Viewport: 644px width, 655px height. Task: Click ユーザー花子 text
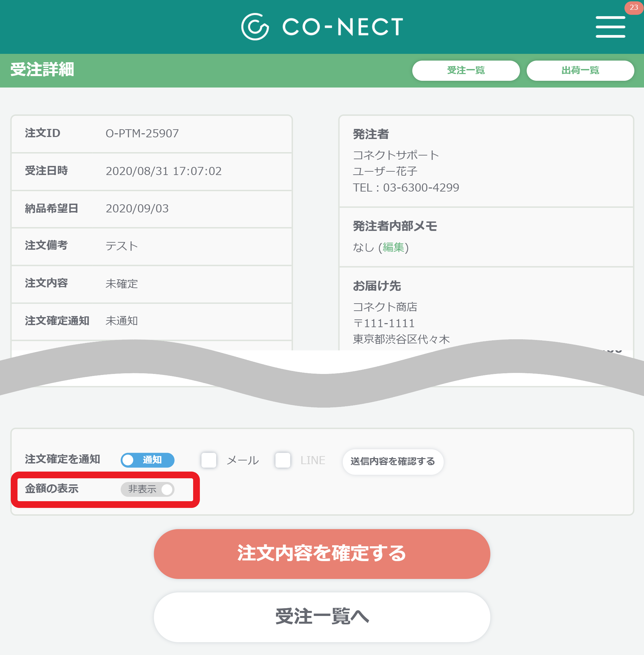385,171
